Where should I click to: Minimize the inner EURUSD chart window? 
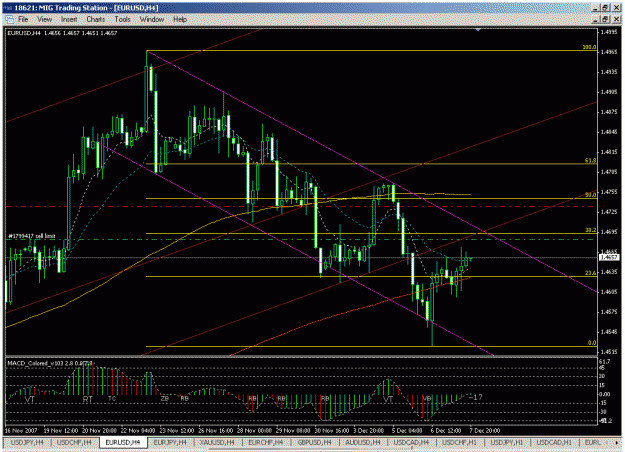click(596, 19)
